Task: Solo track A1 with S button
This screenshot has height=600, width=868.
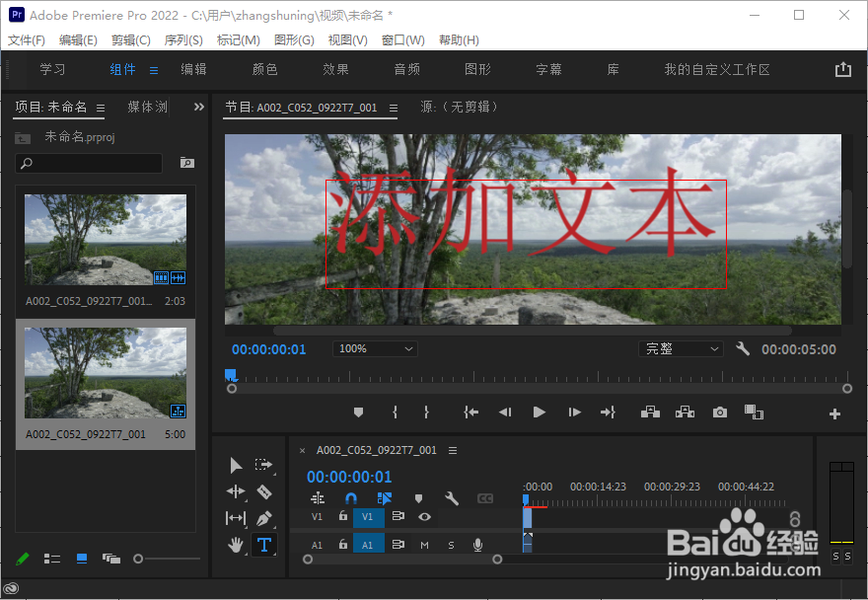Action: pos(451,545)
